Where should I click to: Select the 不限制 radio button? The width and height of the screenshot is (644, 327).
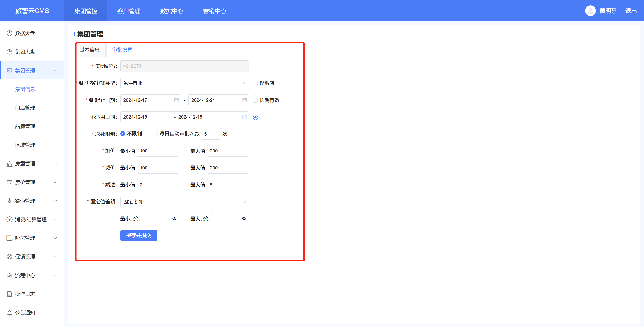123,134
